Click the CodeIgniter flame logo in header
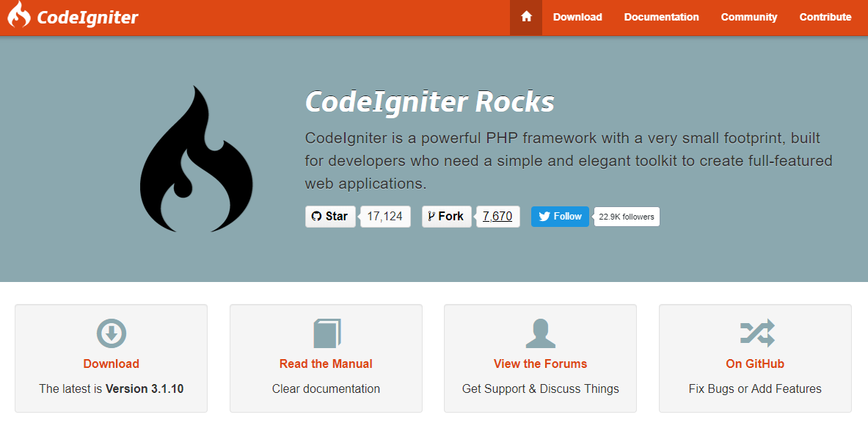Screen dimensions: 868x423 pyautogui.click(x=19, y=15)
